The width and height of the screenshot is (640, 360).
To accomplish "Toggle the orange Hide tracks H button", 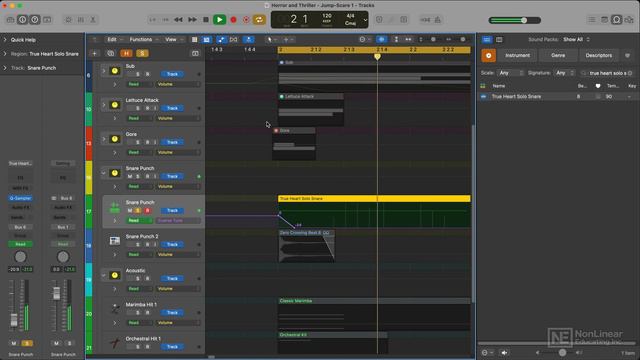I will [127, 53].
